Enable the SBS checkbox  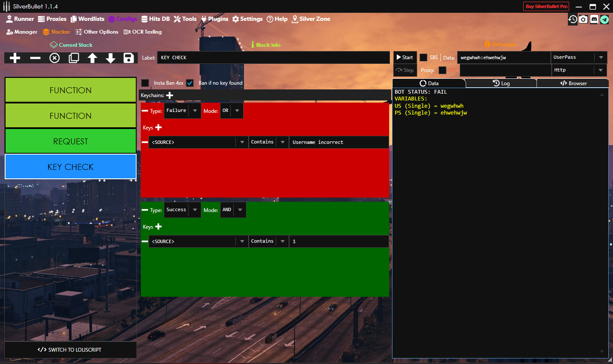click(424, 57)
